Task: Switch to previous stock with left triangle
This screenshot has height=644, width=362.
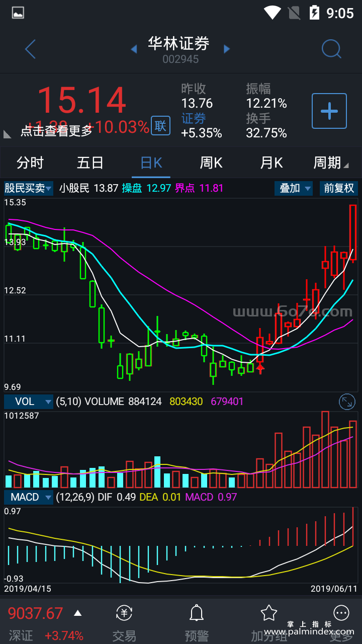Action: tap(134, 49)
